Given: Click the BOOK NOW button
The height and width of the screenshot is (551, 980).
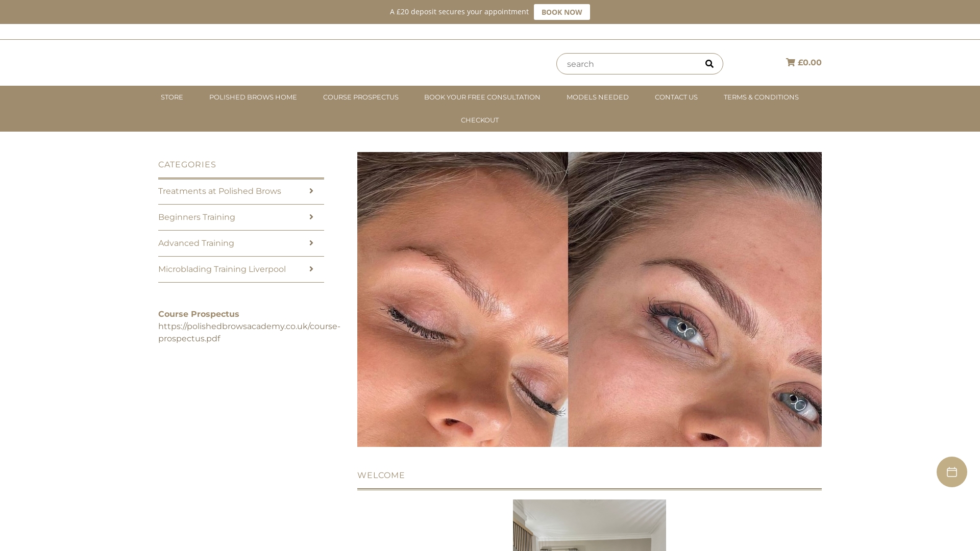Looking at the screenshot, I should coord(561,12).
